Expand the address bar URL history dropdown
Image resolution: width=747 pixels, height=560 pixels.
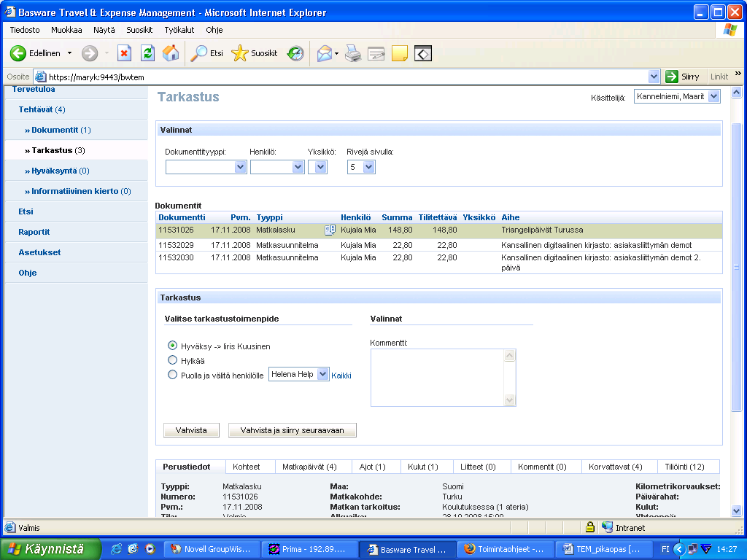pyautogui.click(x=654, y=77)
